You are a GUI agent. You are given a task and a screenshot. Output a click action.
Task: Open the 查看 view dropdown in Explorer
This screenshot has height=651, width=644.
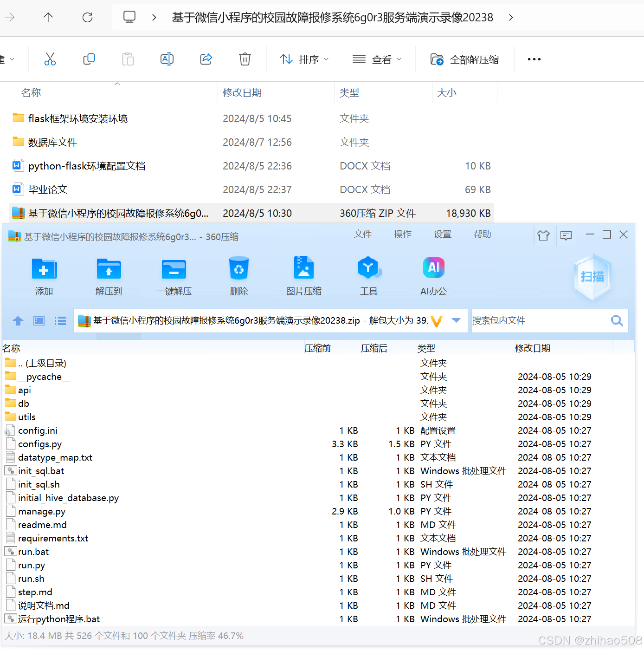tap(378, 59)
